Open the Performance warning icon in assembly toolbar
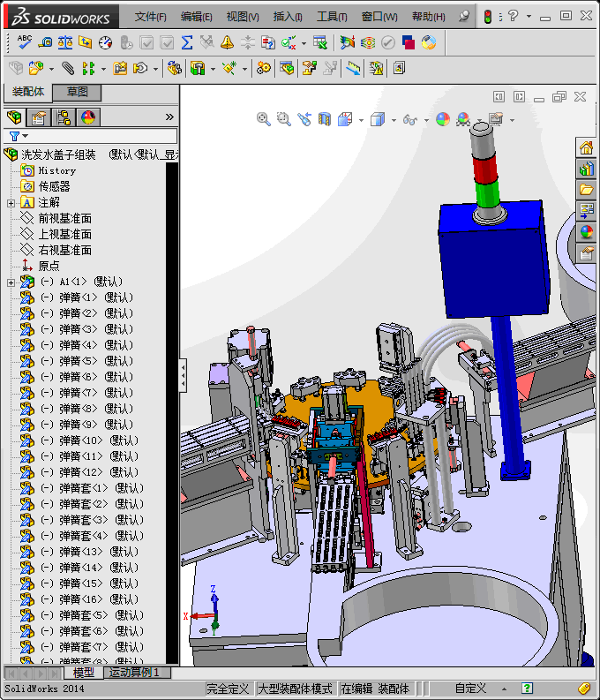 click(x=376, y=68)
